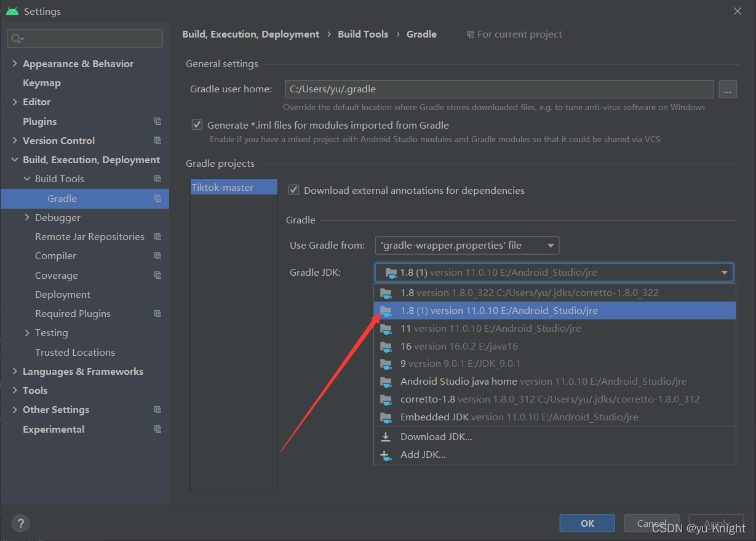Click project-level icon next to Compiler

click(x=158, y=255)
